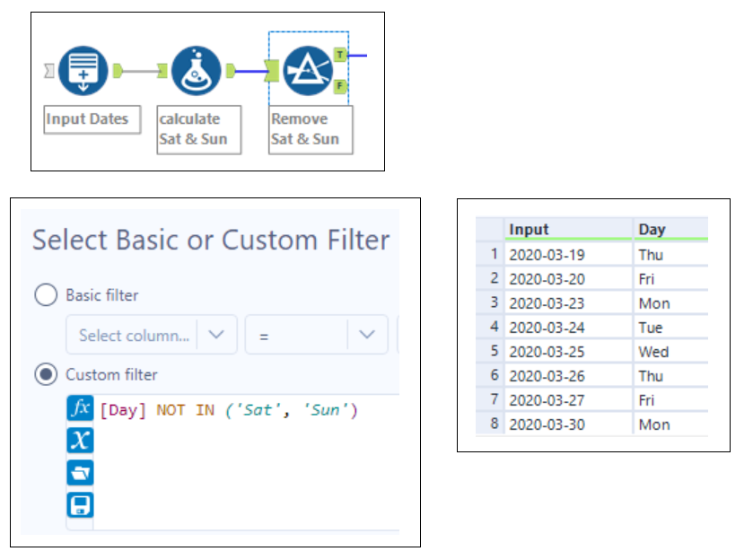Select the Mon cell next to 2020-03-30

[671, 424]
